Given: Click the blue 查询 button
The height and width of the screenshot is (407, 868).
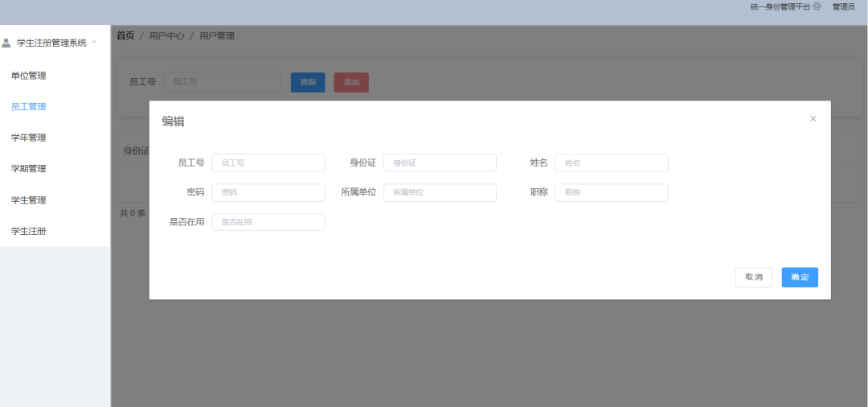Looking at the screenshot, I should pyautogui.click(x=308, y=82).
